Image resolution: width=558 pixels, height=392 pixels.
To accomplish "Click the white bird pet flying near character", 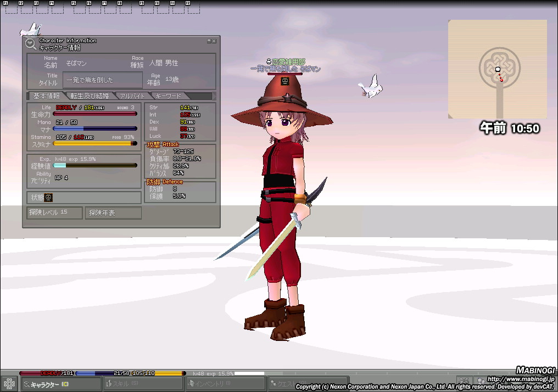I will 371,87.
